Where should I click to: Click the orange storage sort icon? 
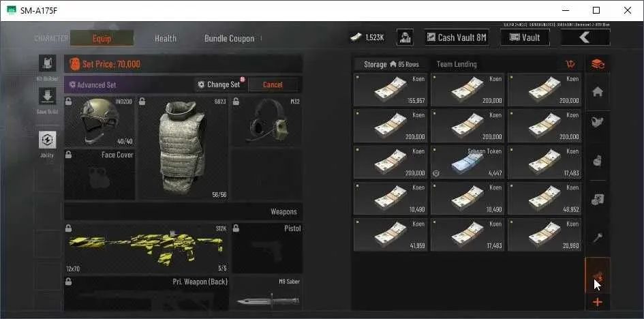(x=570, y=64)
